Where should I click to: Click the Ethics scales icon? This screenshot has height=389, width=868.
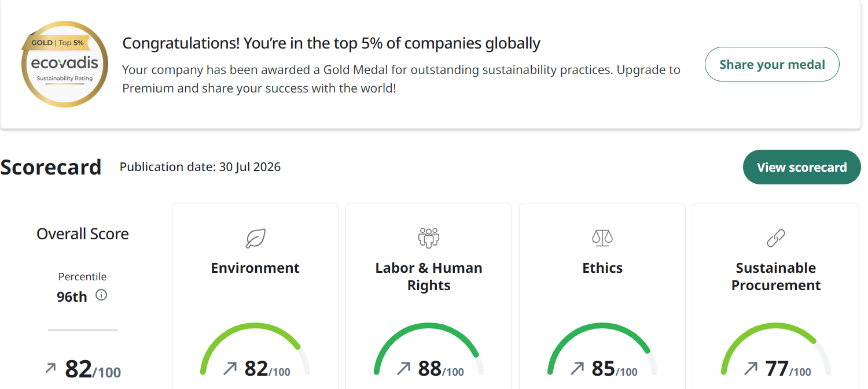(x=602, y=238)
